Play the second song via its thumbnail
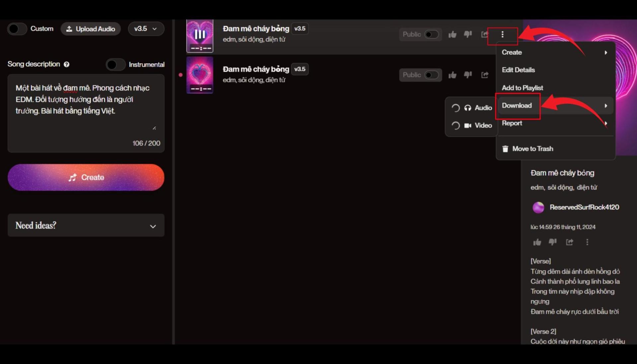This screenshot has width=637, height=364. (200, 75)
